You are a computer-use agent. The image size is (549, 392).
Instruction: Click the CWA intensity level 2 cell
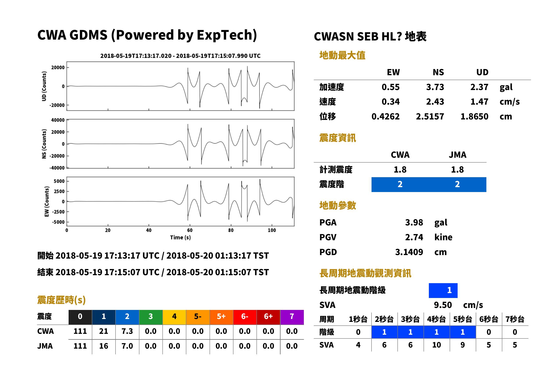(400, 184)
